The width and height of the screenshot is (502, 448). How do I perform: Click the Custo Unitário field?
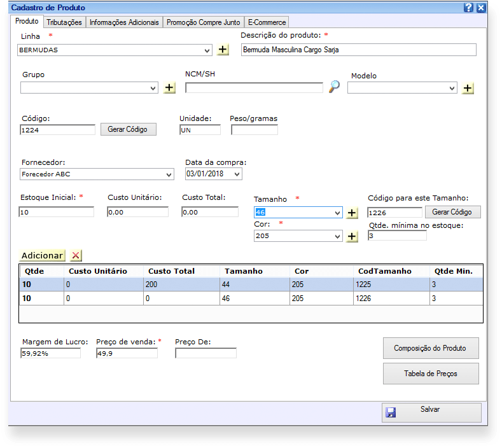click(x=137, y=212)
